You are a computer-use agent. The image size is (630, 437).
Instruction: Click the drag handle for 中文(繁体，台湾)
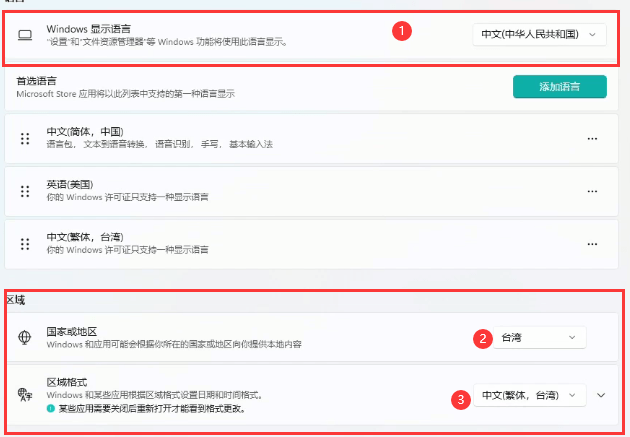point(25,244)
